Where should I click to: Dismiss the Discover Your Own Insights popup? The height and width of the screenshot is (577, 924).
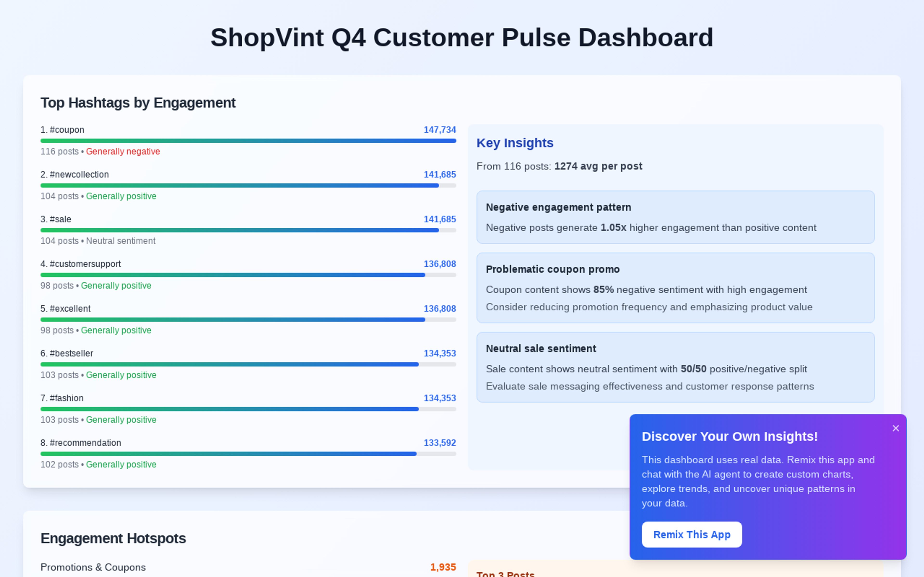pos(896,428)
